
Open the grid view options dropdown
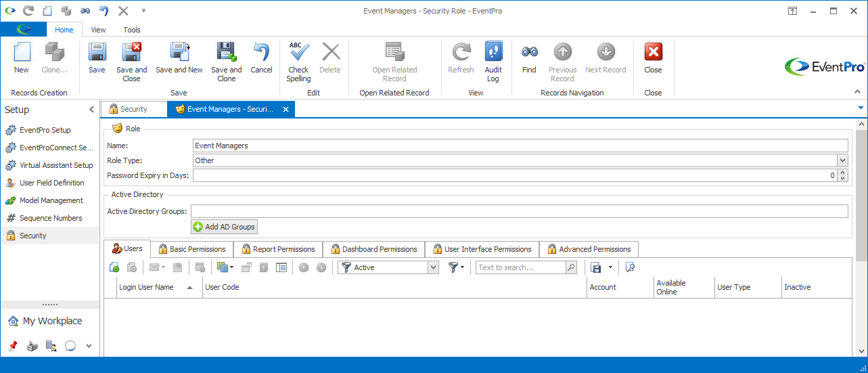pyautogui.click(x=231, y=267)
